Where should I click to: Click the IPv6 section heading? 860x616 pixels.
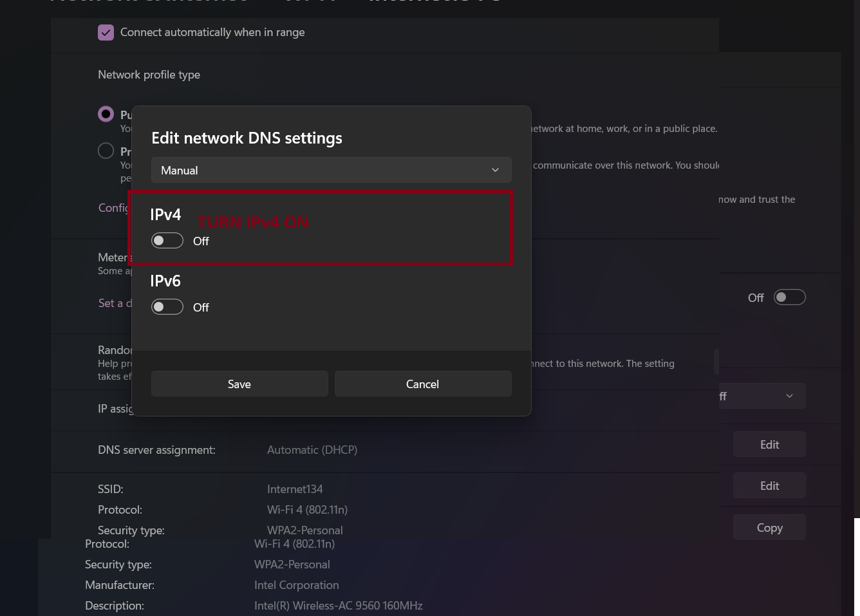click(x=165, y=281)
